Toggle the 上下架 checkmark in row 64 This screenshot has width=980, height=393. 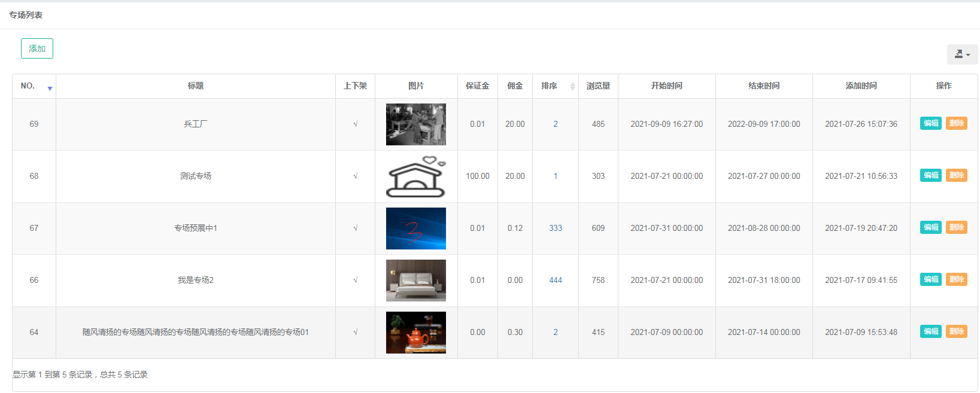(356, 333)
